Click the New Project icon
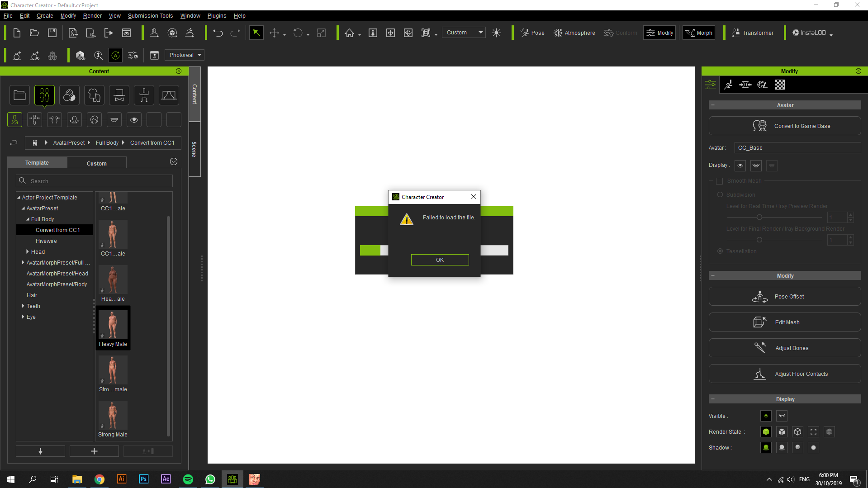This screenshot has width=868, height=488. 17,33
